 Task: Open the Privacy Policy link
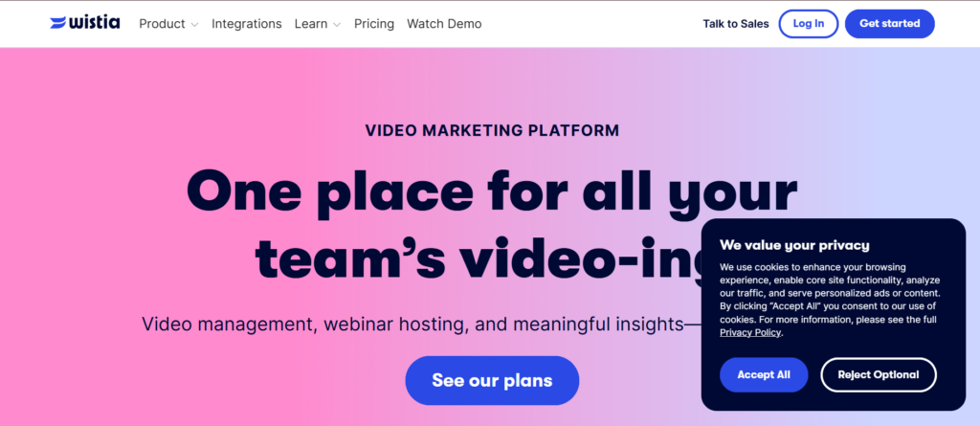750,333
